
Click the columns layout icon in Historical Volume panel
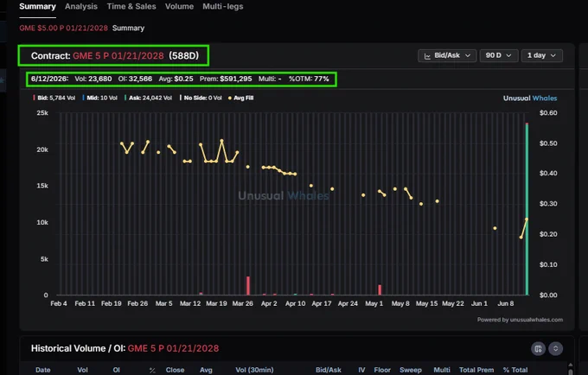(538, 349)
